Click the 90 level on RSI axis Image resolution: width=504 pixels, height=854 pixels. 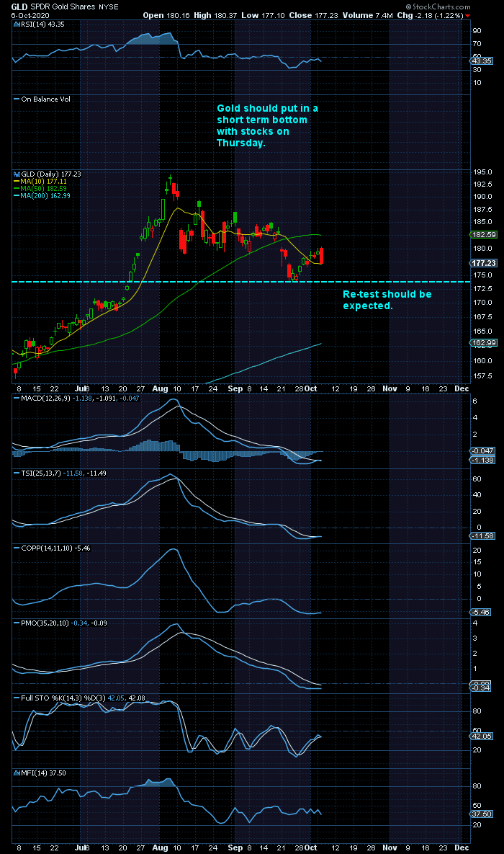tap(477, 32)
